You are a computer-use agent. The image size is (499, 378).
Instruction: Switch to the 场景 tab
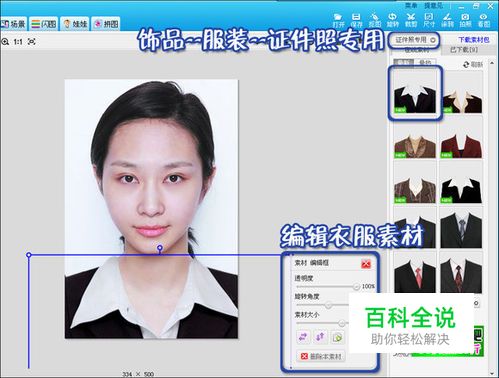click(13, 24)
